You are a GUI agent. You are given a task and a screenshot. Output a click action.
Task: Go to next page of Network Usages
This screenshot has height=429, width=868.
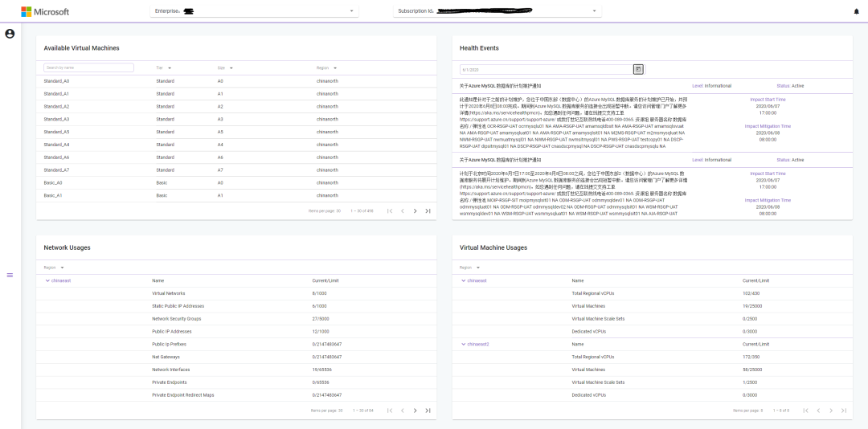point(416,411)
